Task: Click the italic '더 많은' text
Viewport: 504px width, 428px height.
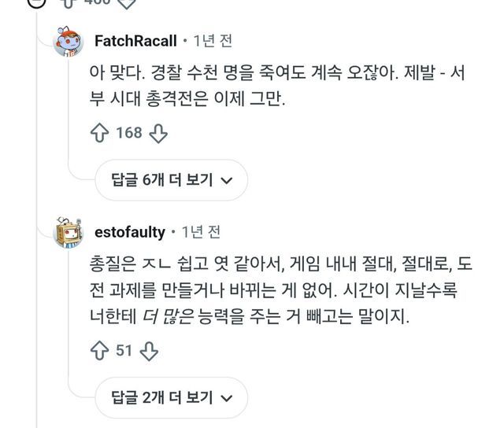Action: 172,318
